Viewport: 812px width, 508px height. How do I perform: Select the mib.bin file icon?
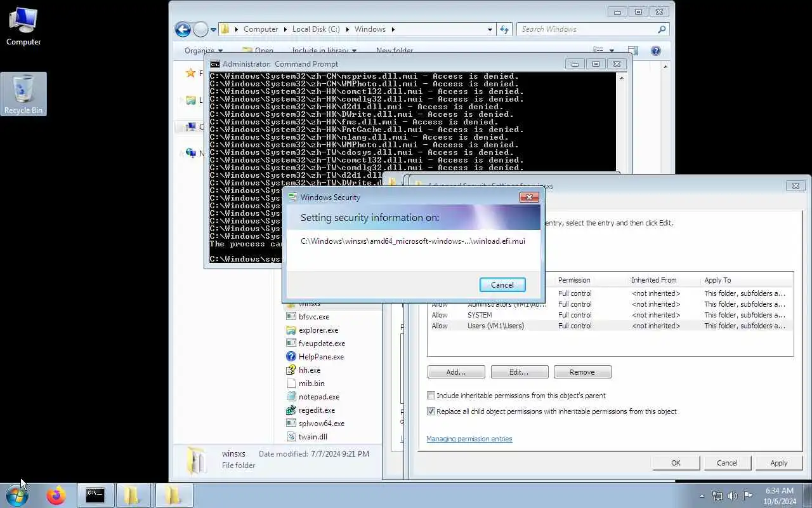pos(291,384)
